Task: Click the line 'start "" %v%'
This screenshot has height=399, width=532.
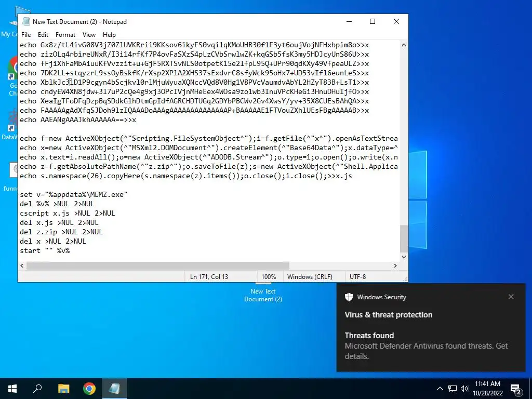Action: pos(45,250)
